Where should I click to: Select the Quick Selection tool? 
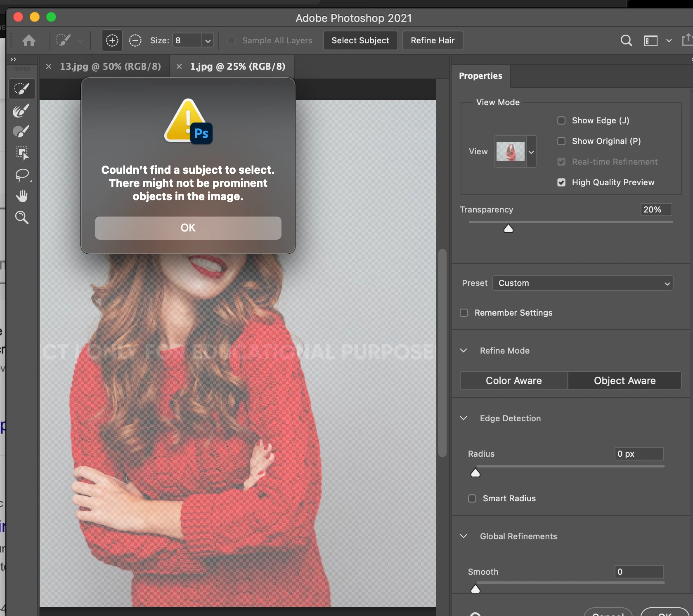[22, 89]
